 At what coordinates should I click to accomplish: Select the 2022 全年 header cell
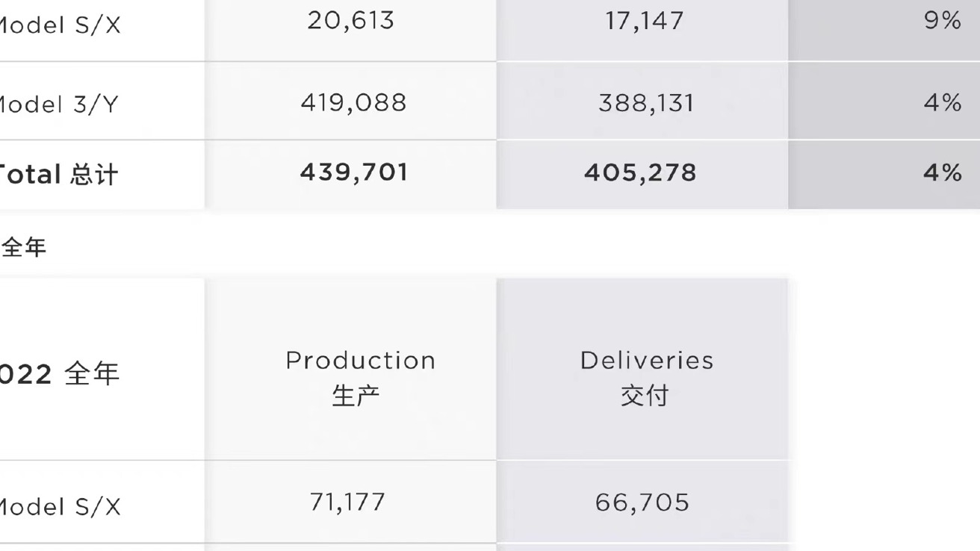(60, 373)
